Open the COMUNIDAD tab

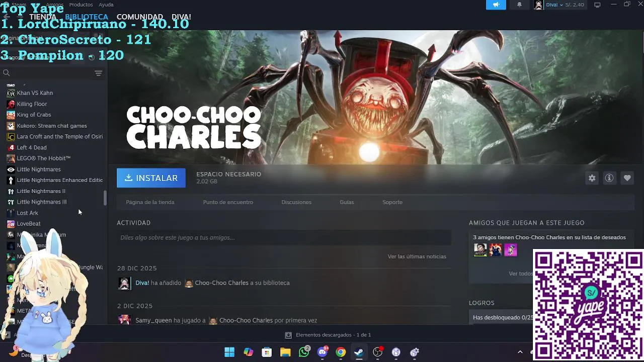click(140, 17)
